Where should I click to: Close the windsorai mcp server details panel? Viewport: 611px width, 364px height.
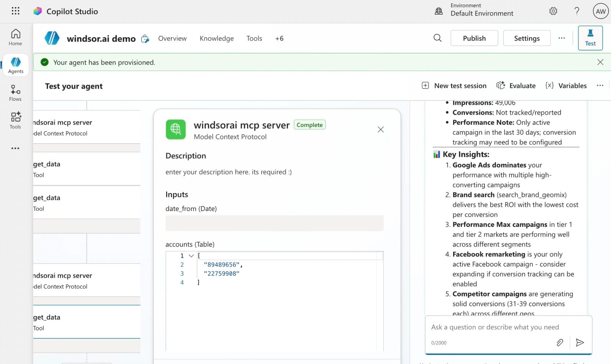(381, 130)
